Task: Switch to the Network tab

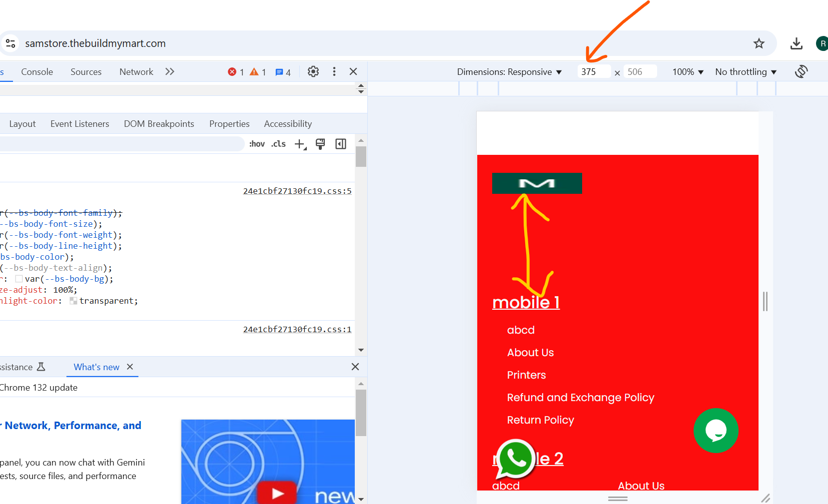Action: 136,72
